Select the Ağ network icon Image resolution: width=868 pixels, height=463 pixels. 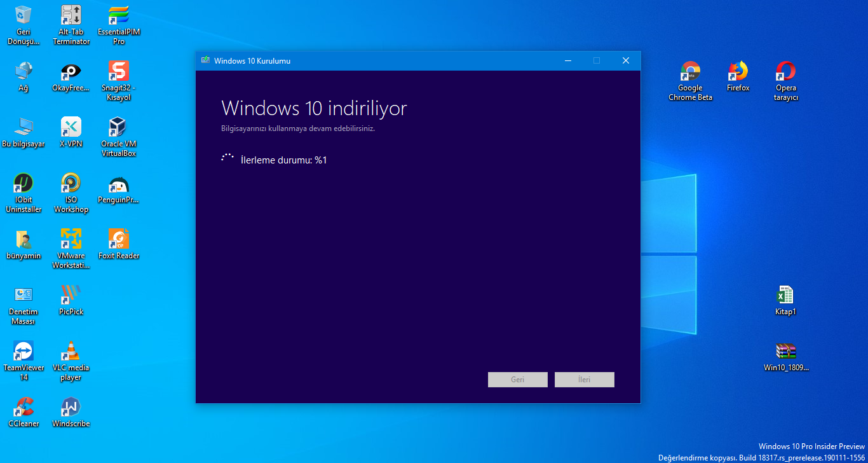coord(24,77)
